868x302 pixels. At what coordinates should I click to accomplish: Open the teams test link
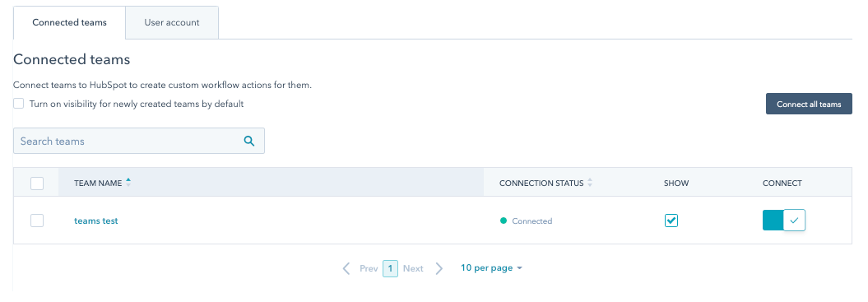pos(96,221)
